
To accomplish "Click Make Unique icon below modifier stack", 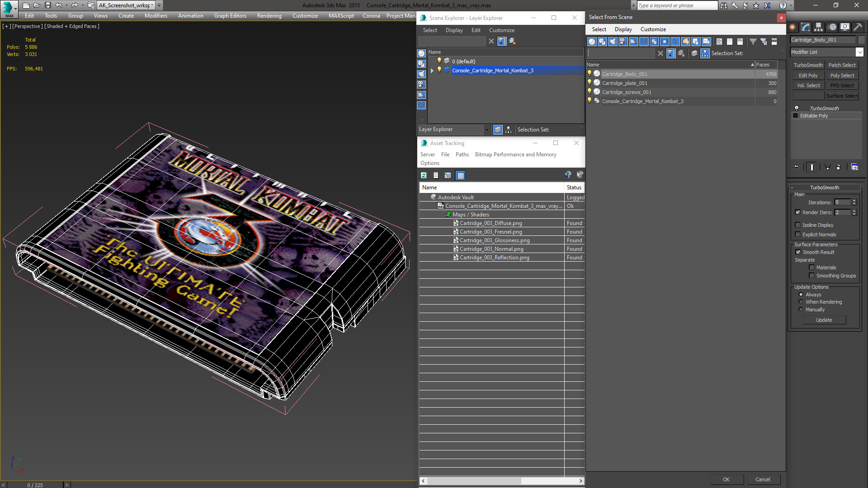I will [x=828, y=167].
